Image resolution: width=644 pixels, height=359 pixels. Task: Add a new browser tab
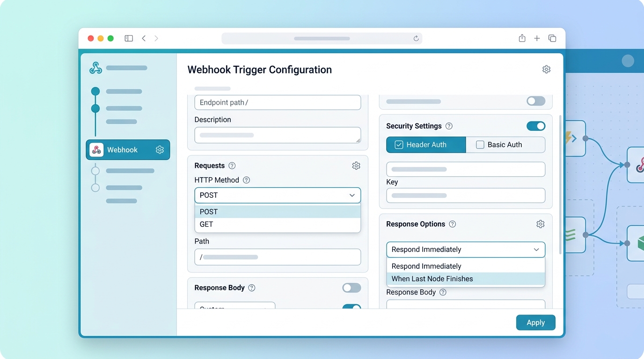[x=537, y=38]
